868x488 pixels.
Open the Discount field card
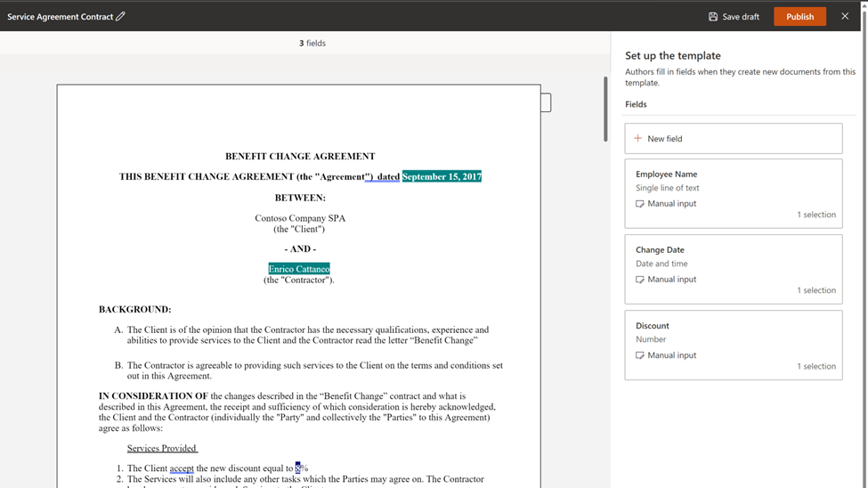pos(734,345)
